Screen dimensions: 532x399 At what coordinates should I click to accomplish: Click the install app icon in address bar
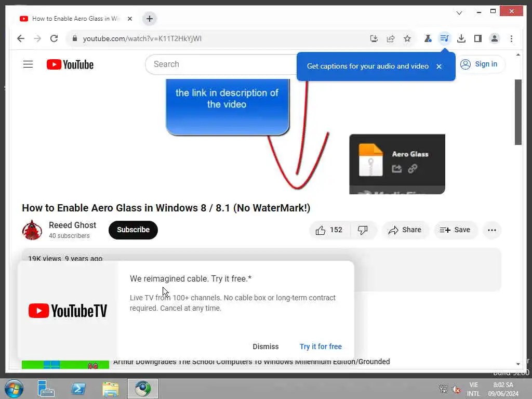374,38
